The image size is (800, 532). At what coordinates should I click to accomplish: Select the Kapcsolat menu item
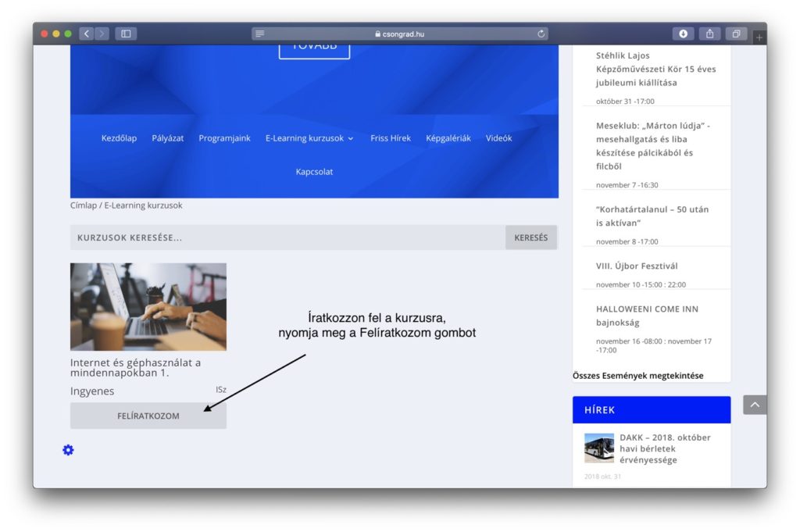tap(314, 172)
